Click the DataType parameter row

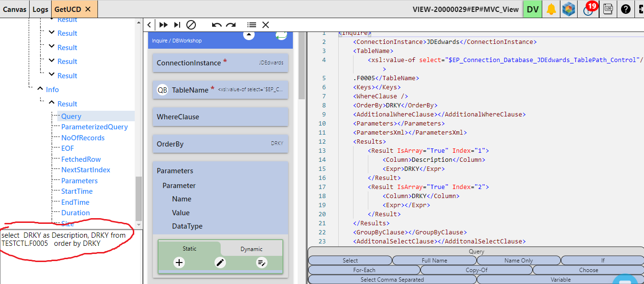coord(187,226)
